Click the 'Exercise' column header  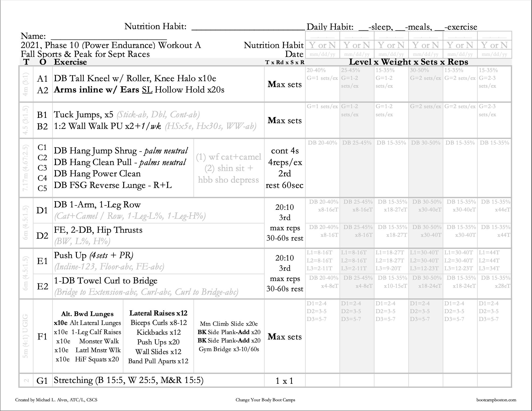coord(70,62)
